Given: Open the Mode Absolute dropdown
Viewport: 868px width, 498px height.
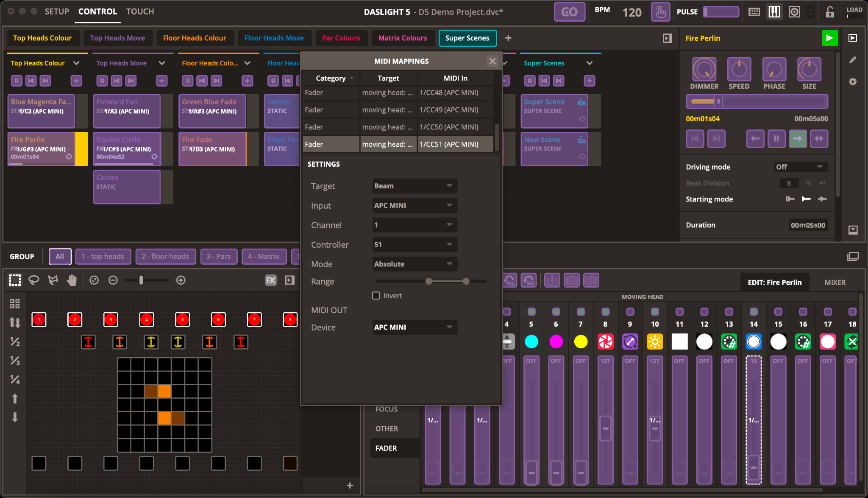Looking at the screenshot, I should [414, 264].
